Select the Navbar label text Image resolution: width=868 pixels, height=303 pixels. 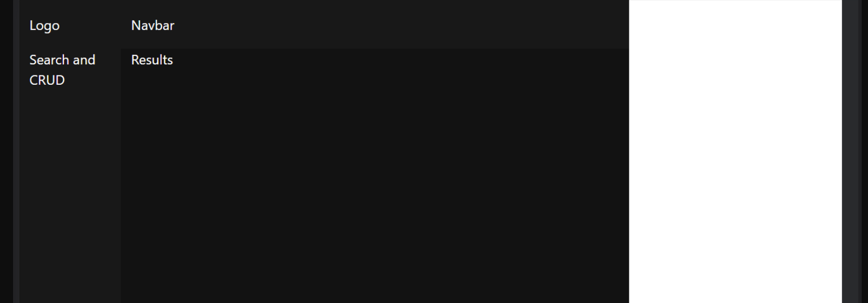[x=153, y=25]
